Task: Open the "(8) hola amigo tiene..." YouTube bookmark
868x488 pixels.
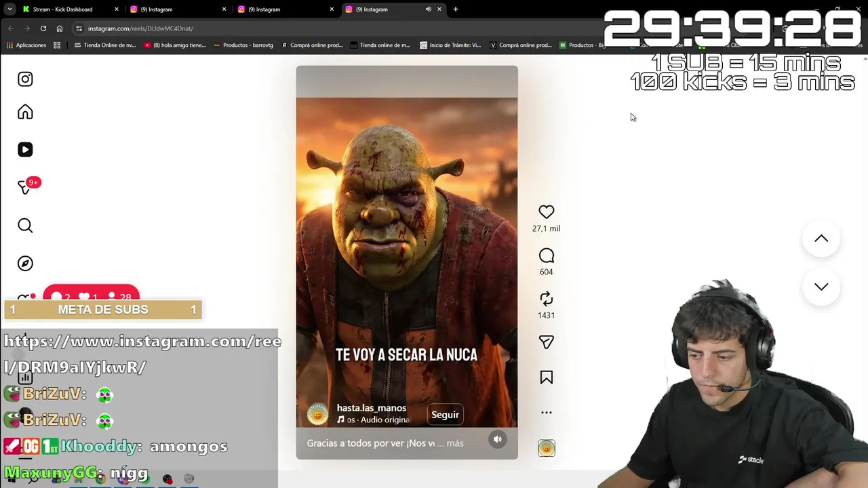Action: click(175, 45)
